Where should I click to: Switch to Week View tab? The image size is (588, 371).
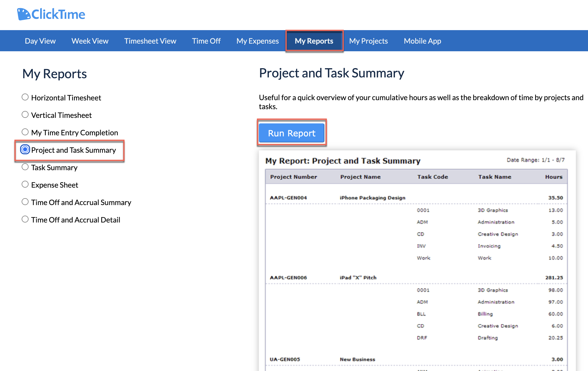pyautogui.click(x=90, y=41)
